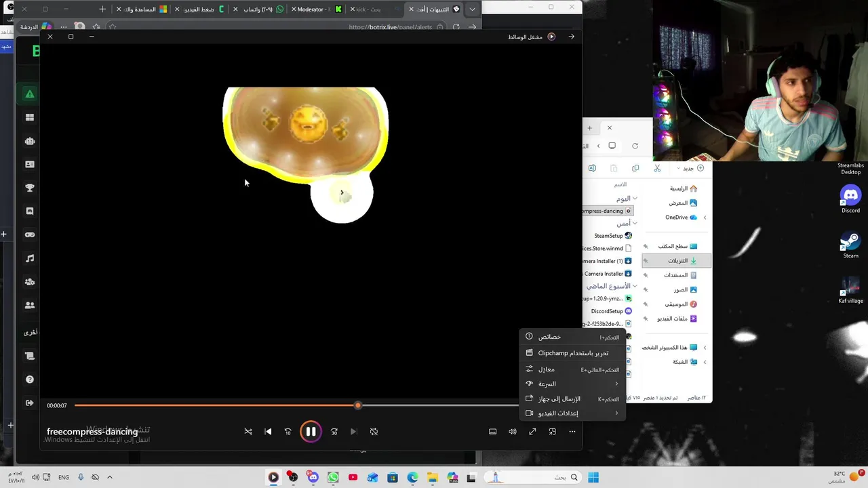The height and width of the screenshot is (488, 868).
Task: Open WhatsApp from the taskbar
Action: [333, 477]
